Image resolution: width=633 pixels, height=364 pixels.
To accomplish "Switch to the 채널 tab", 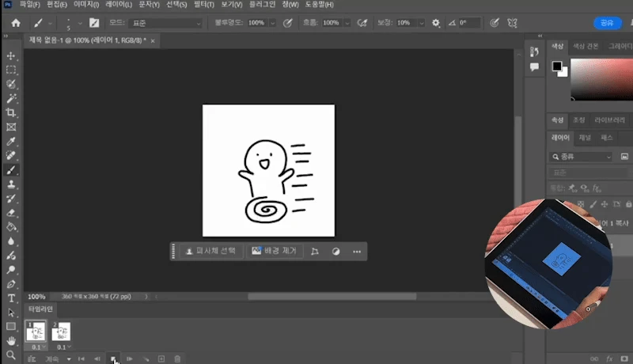I will click(585, 138).
